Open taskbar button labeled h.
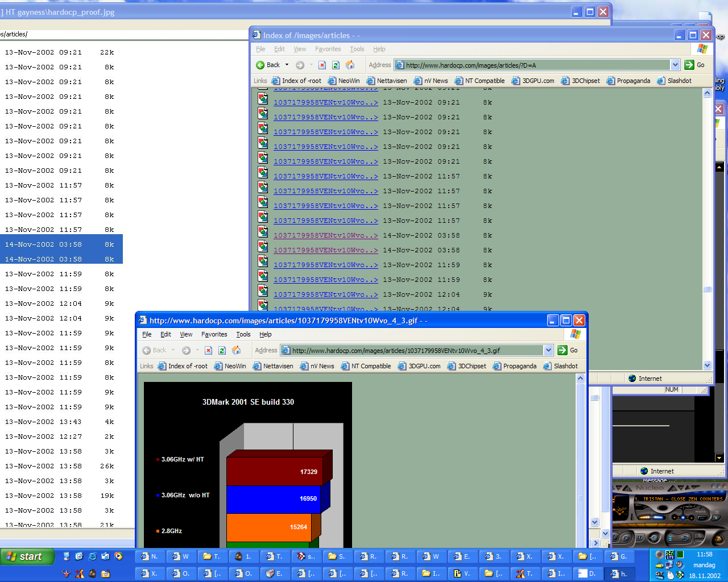 619,573
